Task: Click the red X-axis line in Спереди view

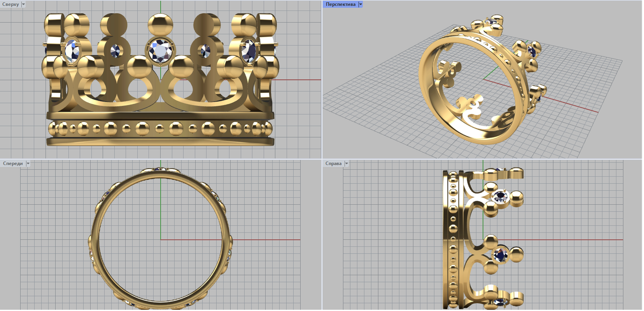Action: coord(262,240)
